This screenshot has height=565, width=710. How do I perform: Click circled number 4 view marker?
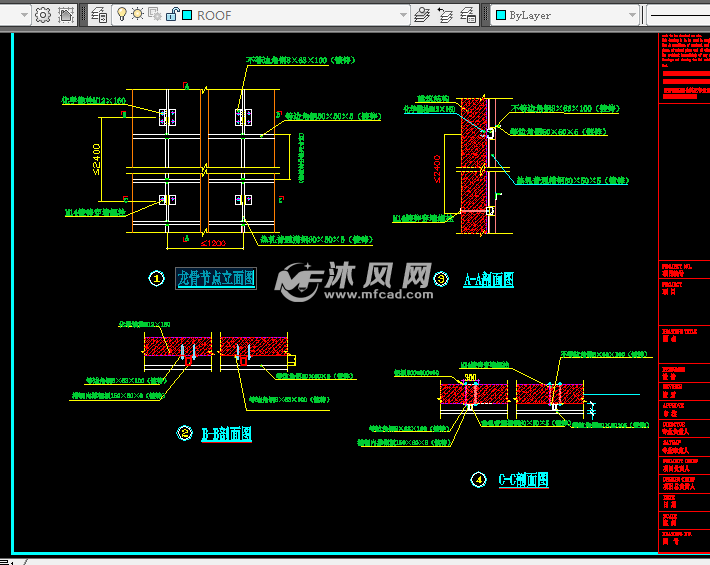tap(478, 481)
